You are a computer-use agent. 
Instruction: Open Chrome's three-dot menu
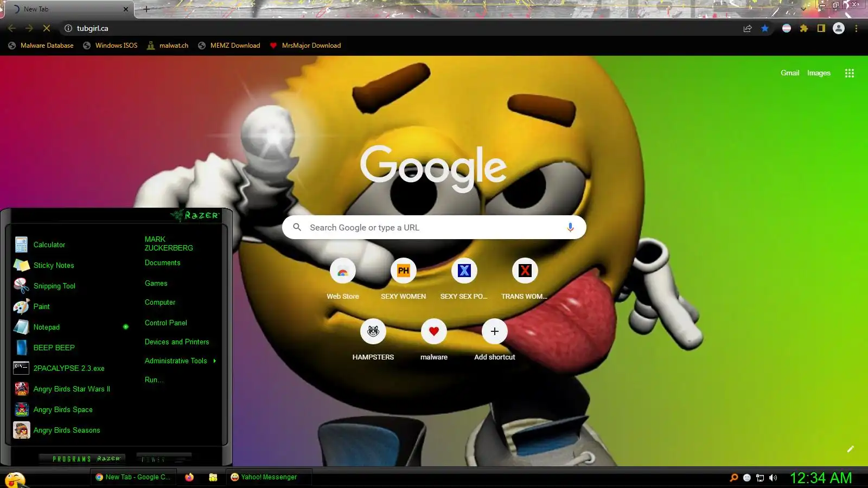[856, 28]
